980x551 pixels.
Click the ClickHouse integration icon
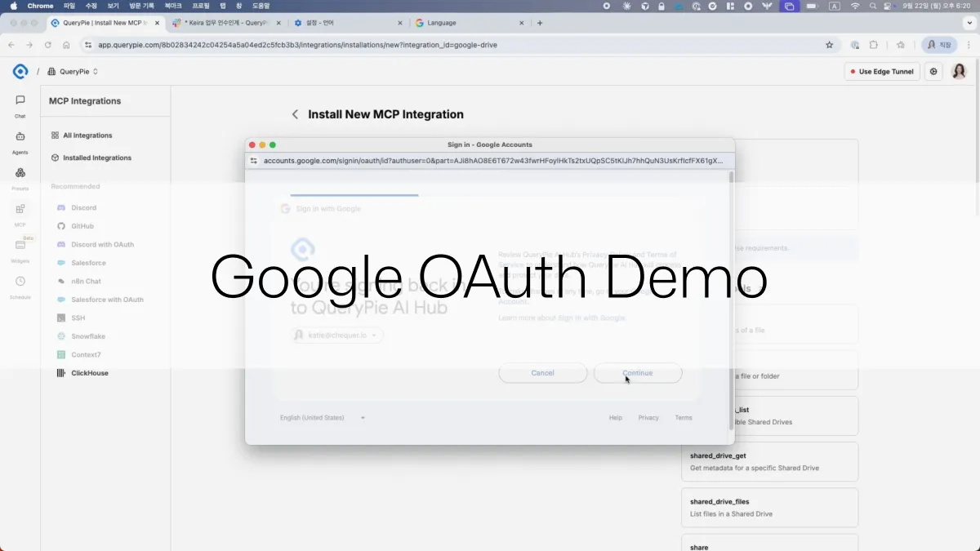(60, 373)
